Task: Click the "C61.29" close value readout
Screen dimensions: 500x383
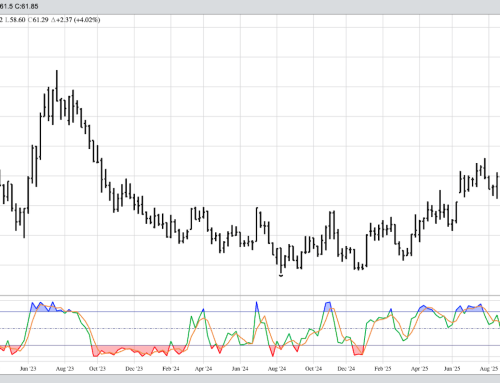Action: pyautogui.click(x=38, y=20)
